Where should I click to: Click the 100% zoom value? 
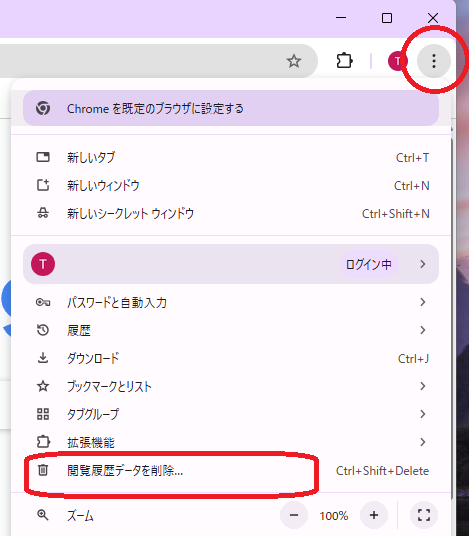coord(334,515)
